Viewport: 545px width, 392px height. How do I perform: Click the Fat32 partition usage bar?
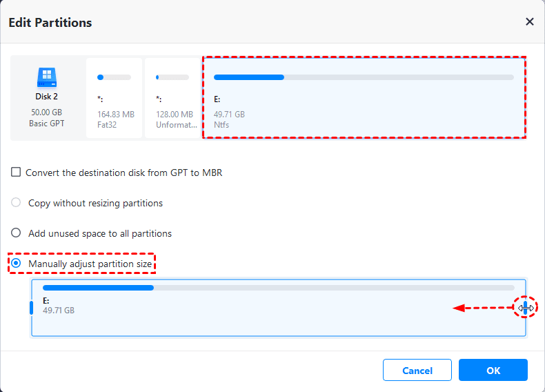coord(114,77)
